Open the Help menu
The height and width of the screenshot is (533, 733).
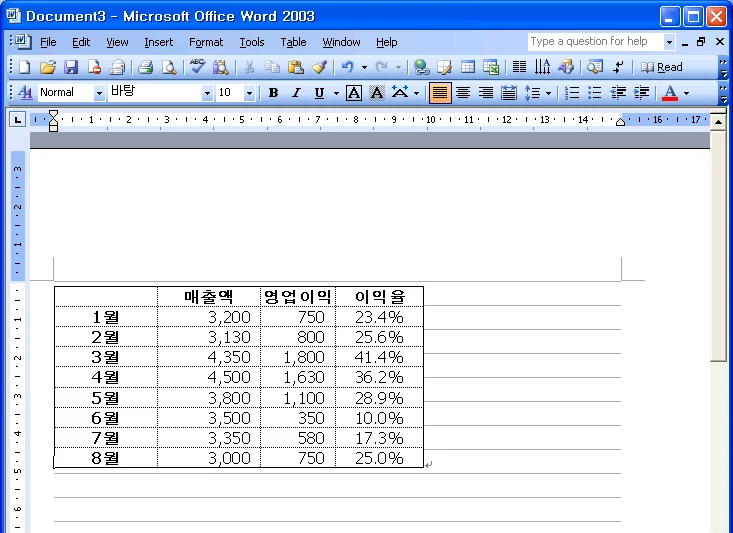(x=387, y=42)
